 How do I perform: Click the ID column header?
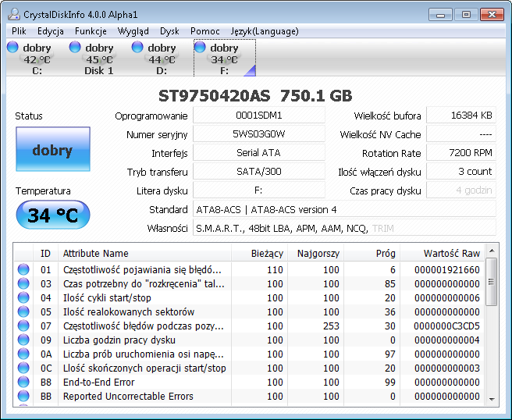45,253
